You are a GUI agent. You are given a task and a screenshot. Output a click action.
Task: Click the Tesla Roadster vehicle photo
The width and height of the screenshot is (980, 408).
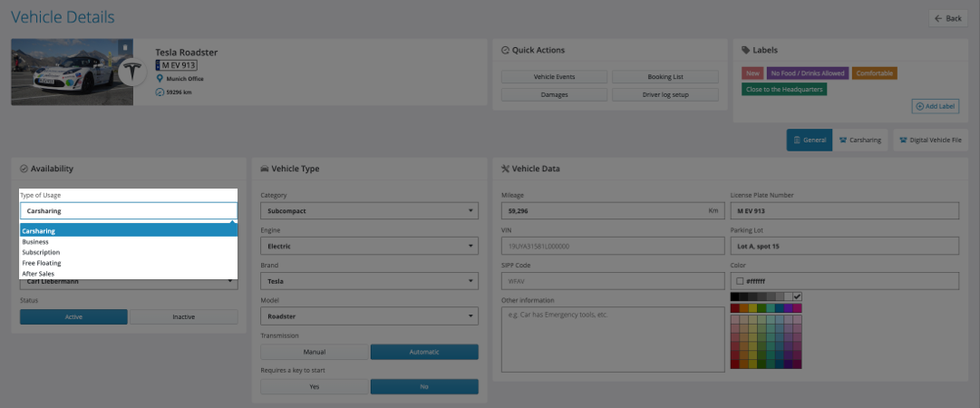72,72
